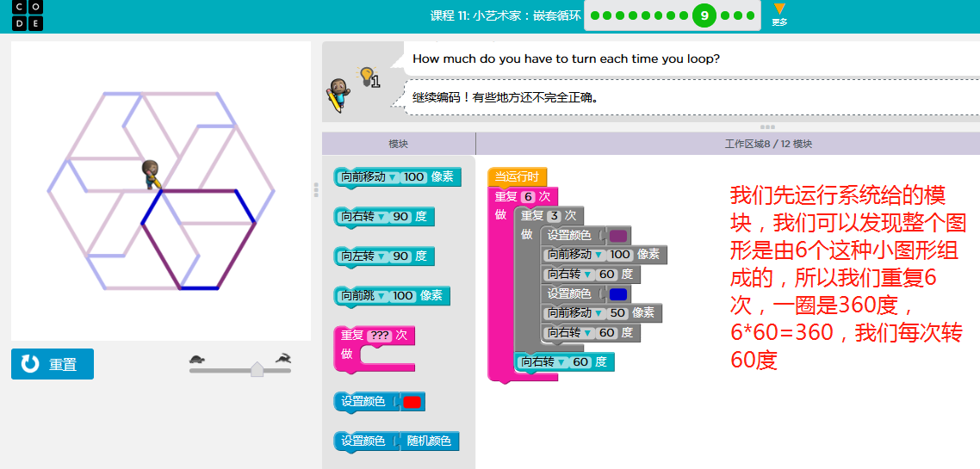Jump to the first level progress dot
The image size is (980, 469).
pos(594,15)
